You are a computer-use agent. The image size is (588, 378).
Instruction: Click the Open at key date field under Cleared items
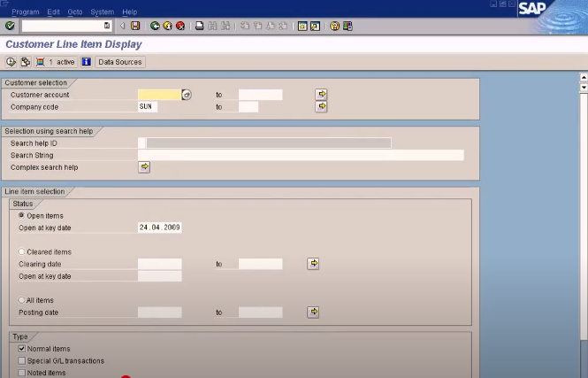tap(160, 276)
